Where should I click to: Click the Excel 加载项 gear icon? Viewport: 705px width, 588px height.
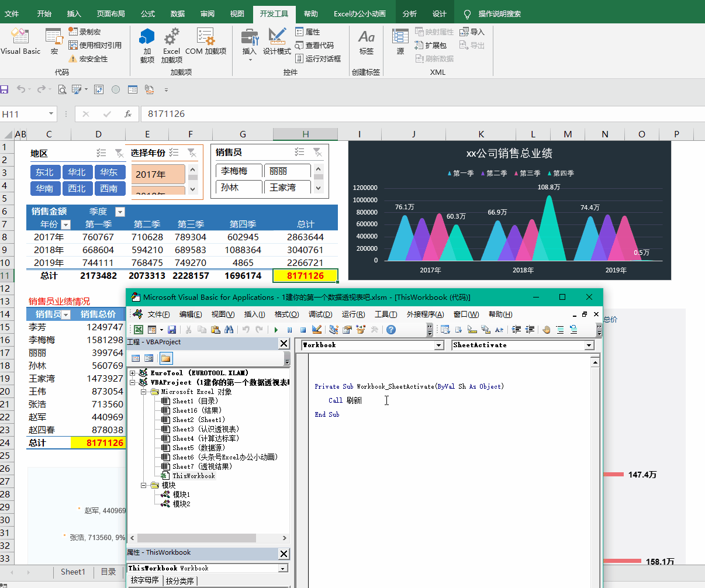pos(171,37)
